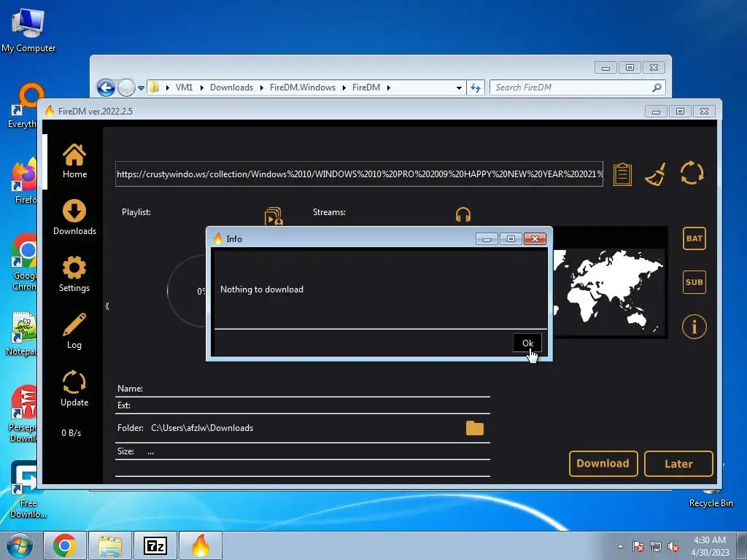Click the BAT batch download icon
Image resolution: width=747 pixels, height=560 pixels.
point(694,238)
